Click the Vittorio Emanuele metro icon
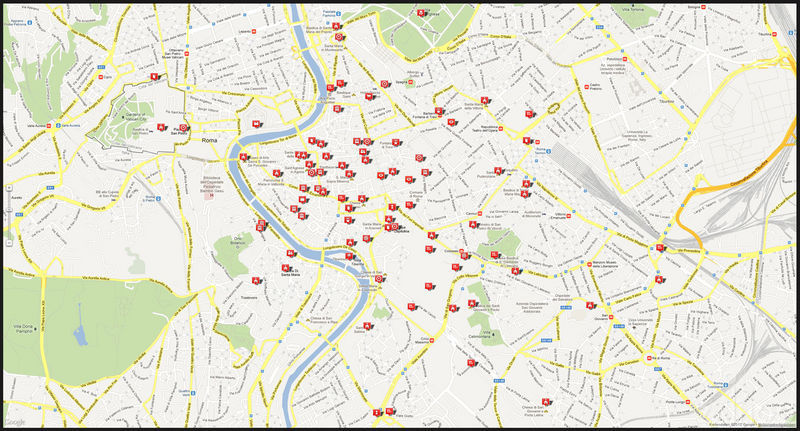Image resolution: width=800 pixels, height=431 pixels. tap(568, 216)
